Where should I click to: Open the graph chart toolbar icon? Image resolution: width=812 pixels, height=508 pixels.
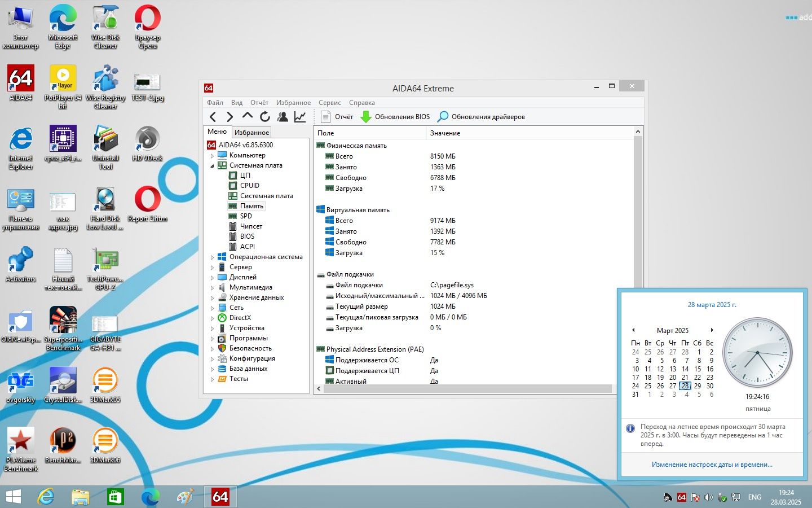[300, 117]
